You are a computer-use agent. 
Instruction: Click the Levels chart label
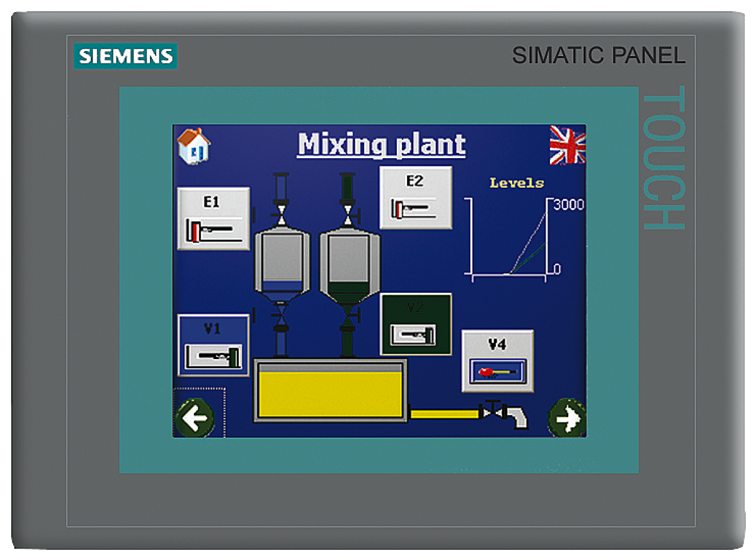pos(517,183)
